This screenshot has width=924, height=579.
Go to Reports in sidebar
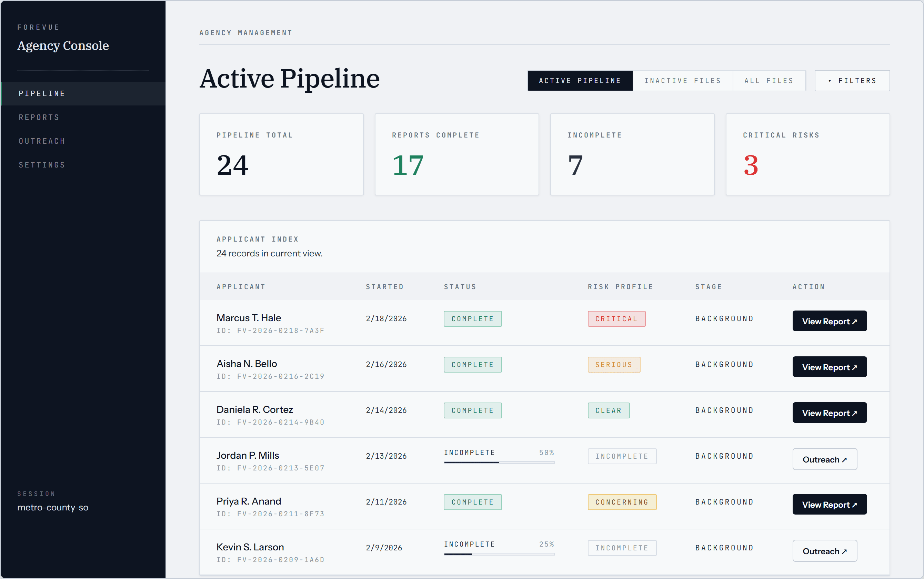point(83,117)
